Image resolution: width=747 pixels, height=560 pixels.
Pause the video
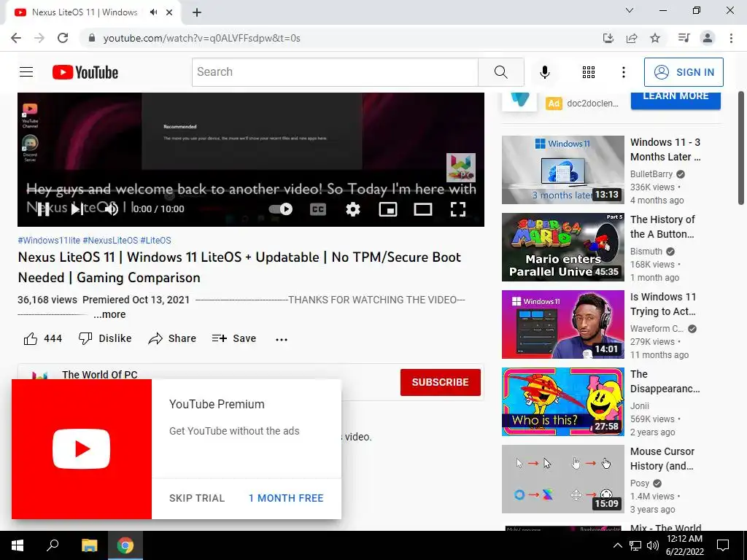coord(43,209)
